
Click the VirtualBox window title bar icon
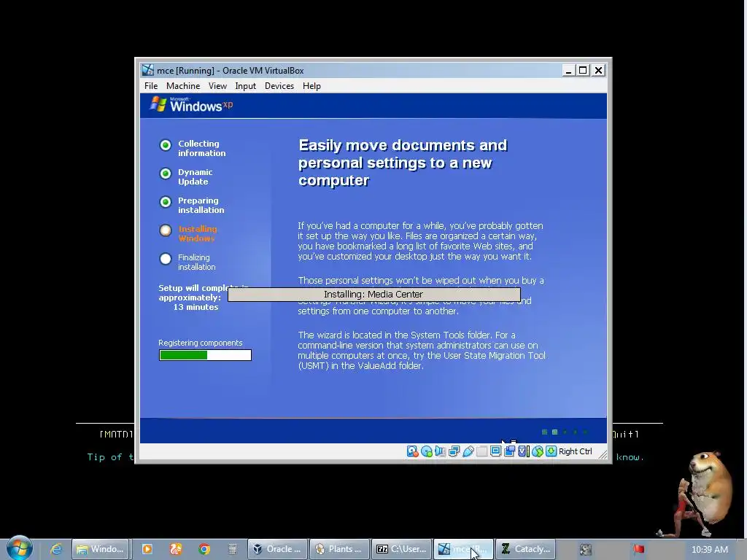click(x=147, y=71)
